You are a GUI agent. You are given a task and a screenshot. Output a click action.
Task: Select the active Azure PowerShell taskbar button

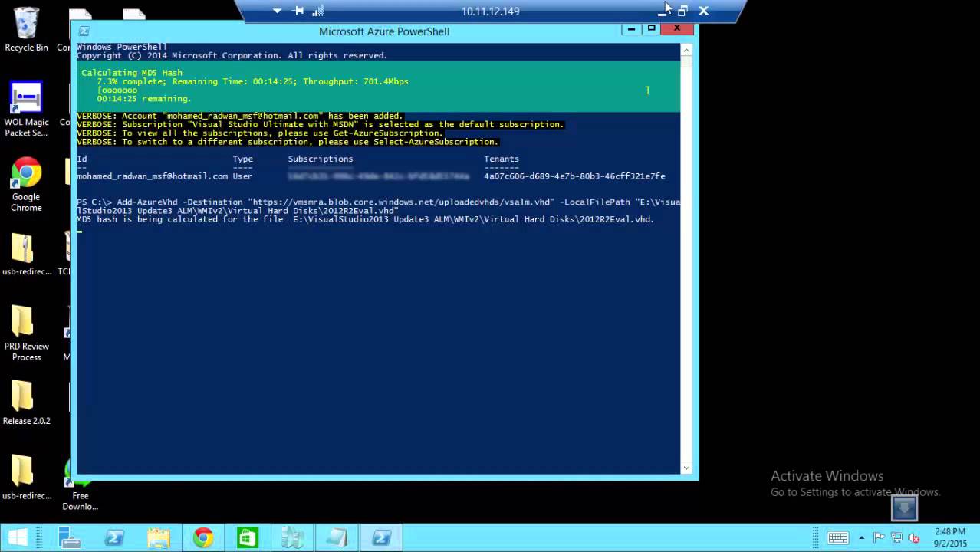pyautogui.click(x=381, y=537)
